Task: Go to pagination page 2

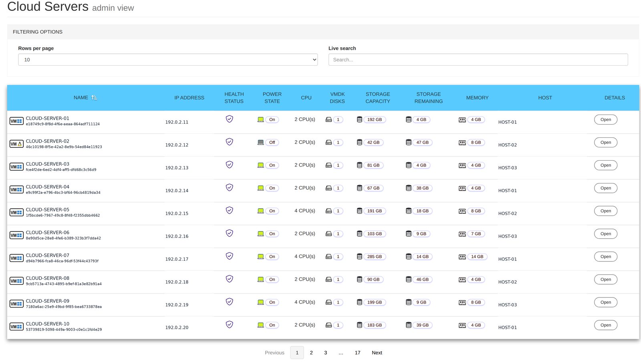Action: click(x=311, y=353)
